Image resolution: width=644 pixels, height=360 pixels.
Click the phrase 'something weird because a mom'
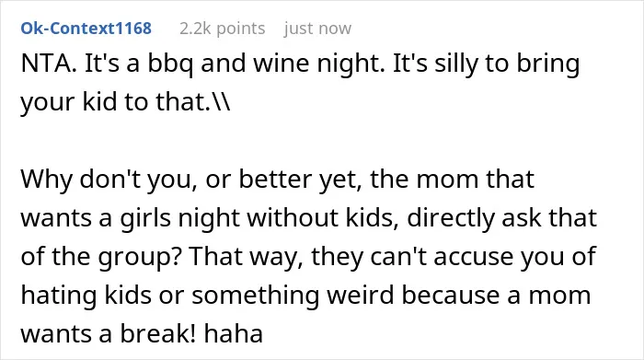[391, 296]
